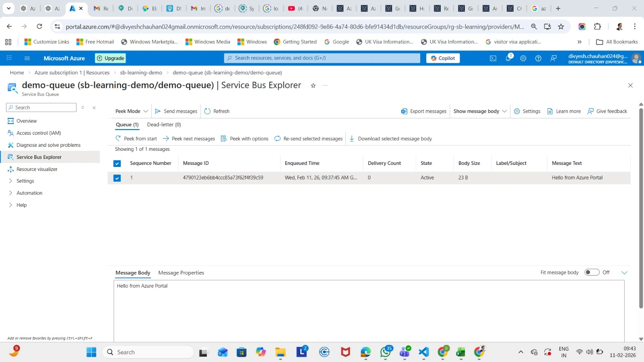Click the Copilot button
Viewport: 644px width, 362px height.
443,58
